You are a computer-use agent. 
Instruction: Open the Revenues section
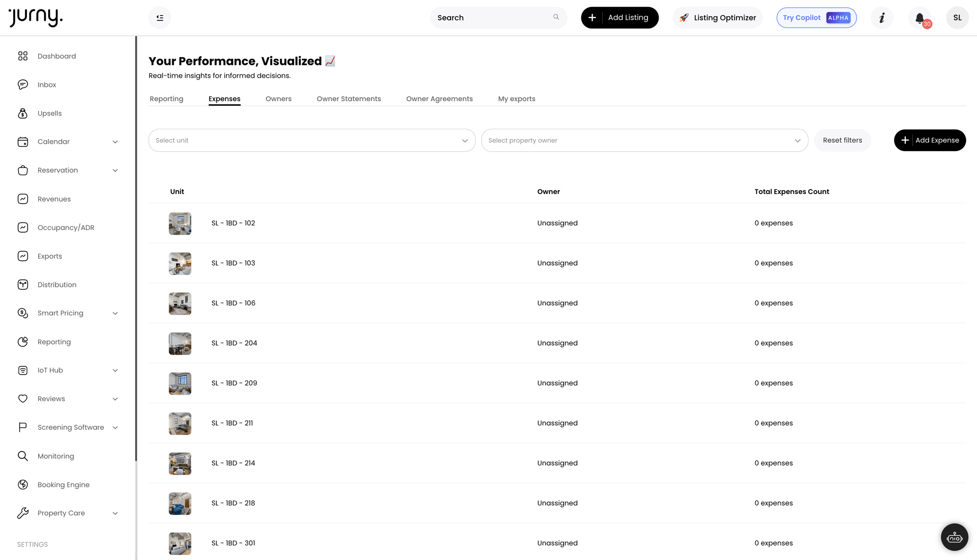(x=54, y=199)
